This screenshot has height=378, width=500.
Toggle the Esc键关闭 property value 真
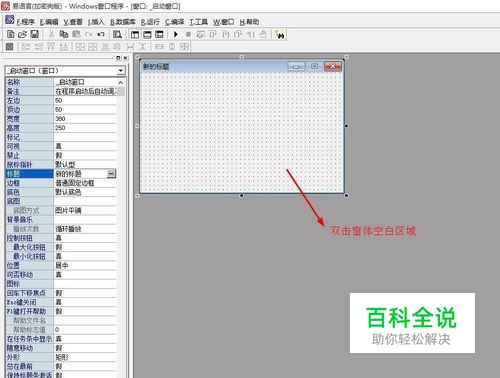(x=85, y=302)
